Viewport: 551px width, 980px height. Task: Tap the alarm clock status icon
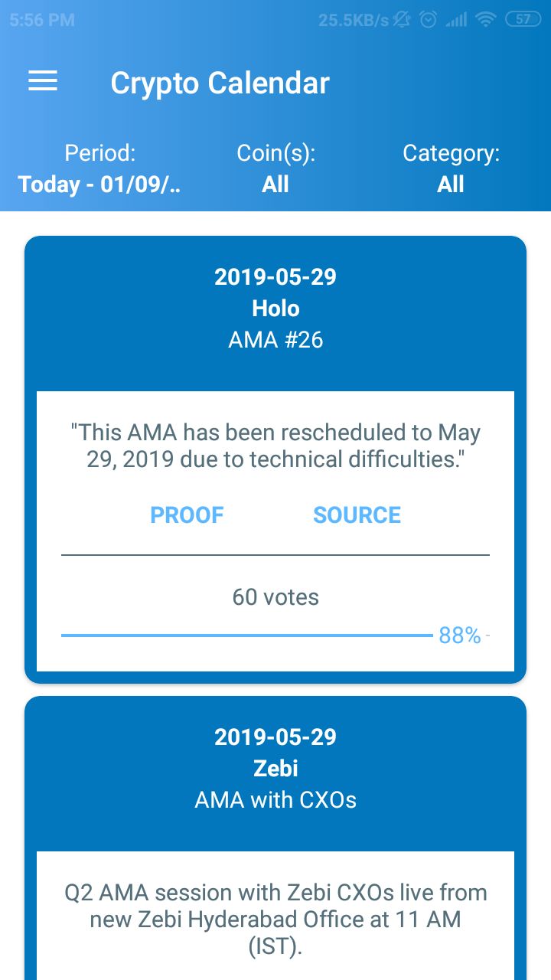tap(429, 21)
